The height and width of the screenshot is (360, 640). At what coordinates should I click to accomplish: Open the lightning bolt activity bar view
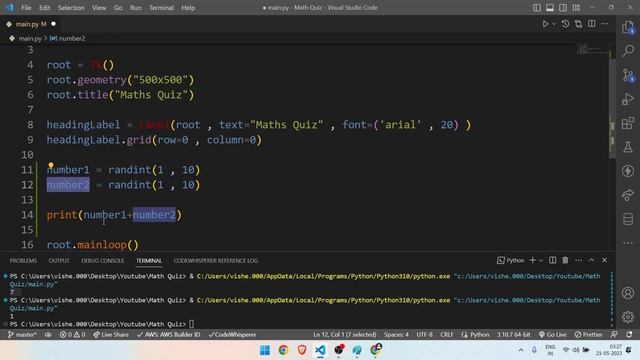tap(628, 171)
